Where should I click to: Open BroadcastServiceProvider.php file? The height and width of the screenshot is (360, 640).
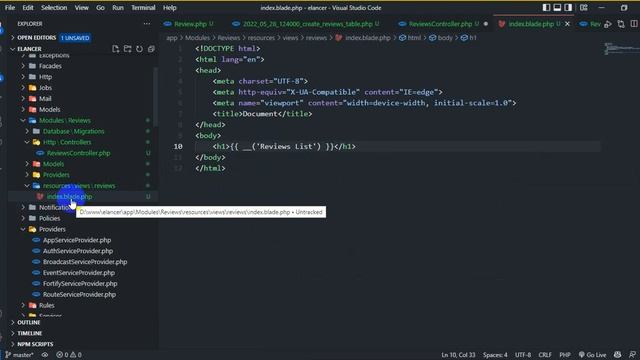tap(85, 262)
